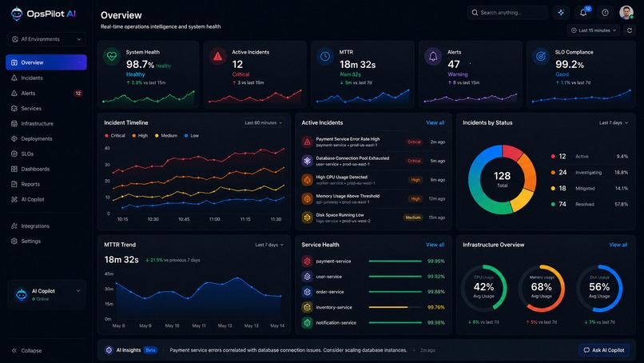Click the Beta badge next to AI Insights

tap(151, 350)
